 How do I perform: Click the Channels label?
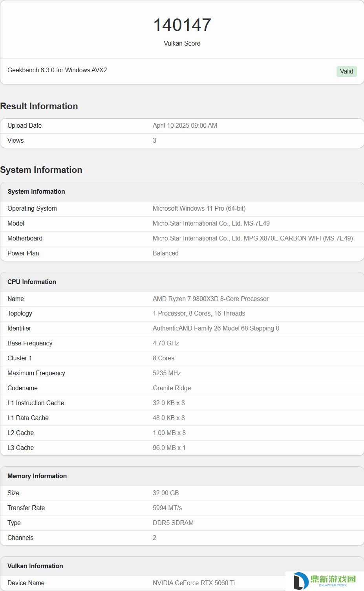click(20, 538)
